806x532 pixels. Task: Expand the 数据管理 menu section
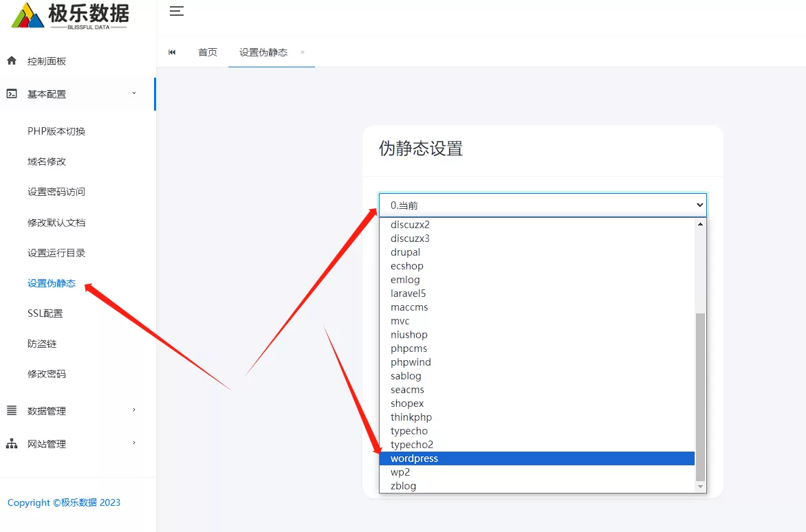pyautogui.click(x=78, y=410)
